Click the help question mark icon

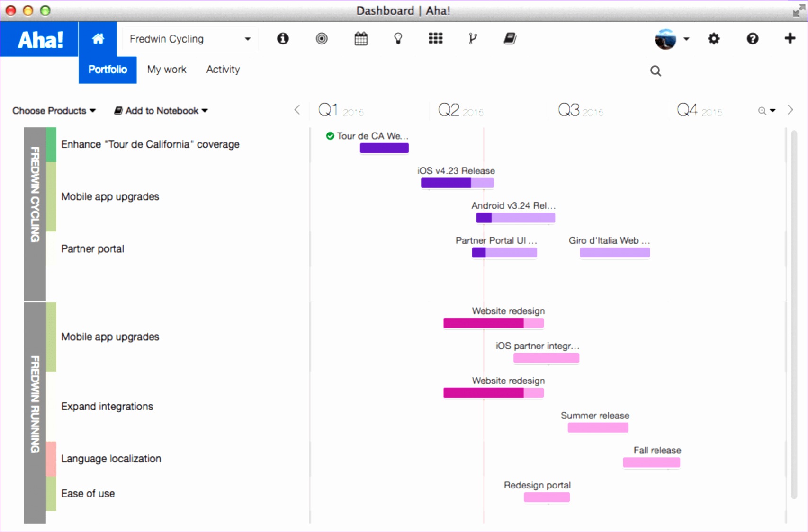pos(752,39)
